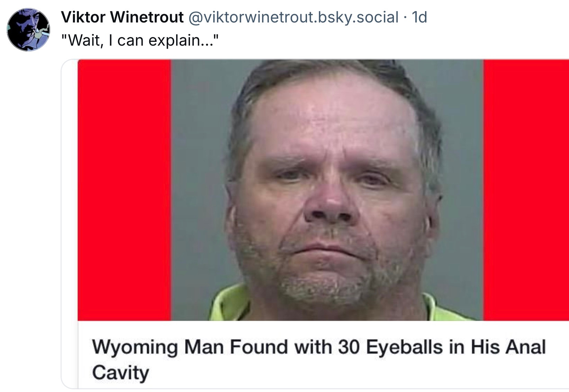
Task: Click the right red band of the card image
Action: [526, 190]
